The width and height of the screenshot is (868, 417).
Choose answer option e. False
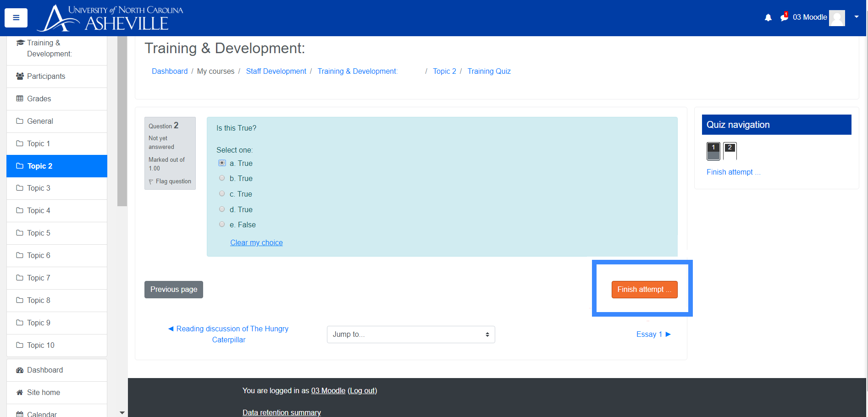222,225
